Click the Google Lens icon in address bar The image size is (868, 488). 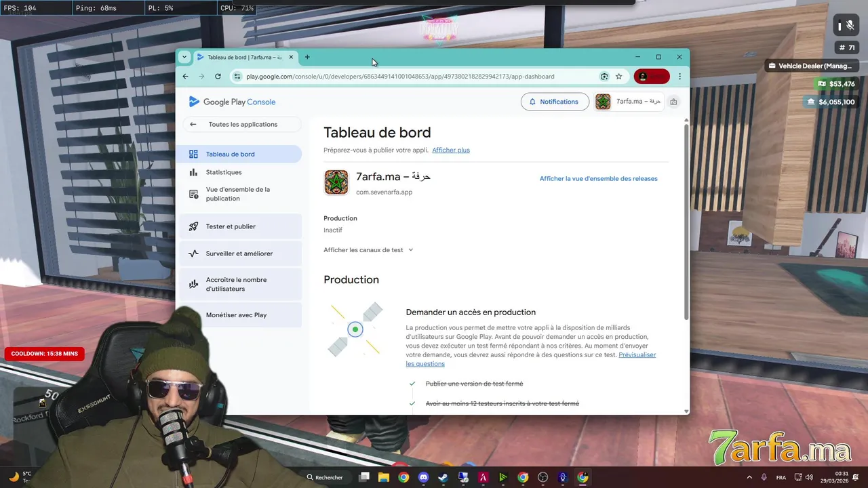tap(604, 77)
